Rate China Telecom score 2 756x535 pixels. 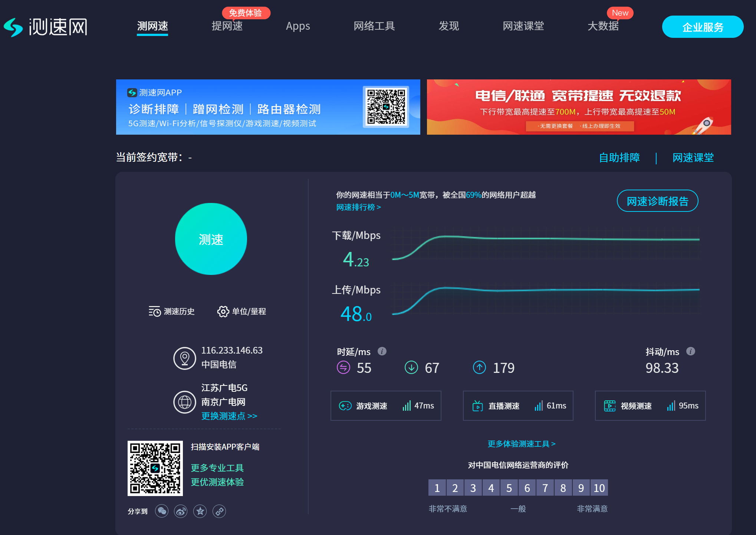(x=455, y=488)
